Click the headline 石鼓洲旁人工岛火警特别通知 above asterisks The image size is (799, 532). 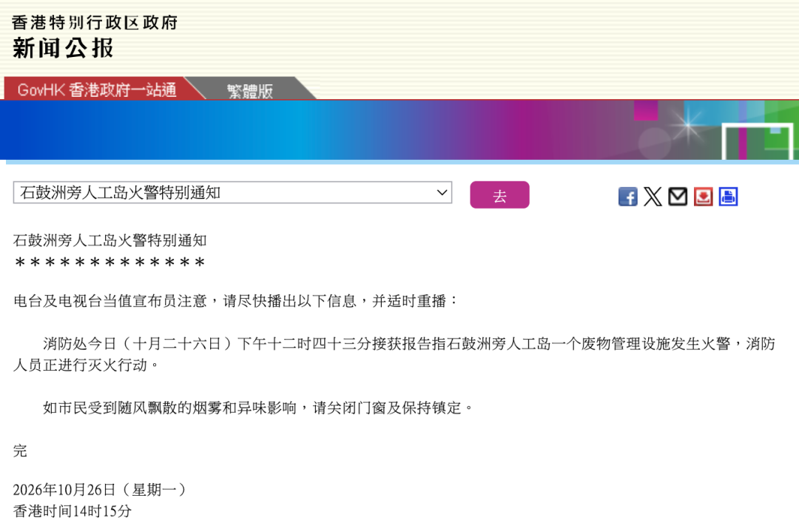pos(110,240)
